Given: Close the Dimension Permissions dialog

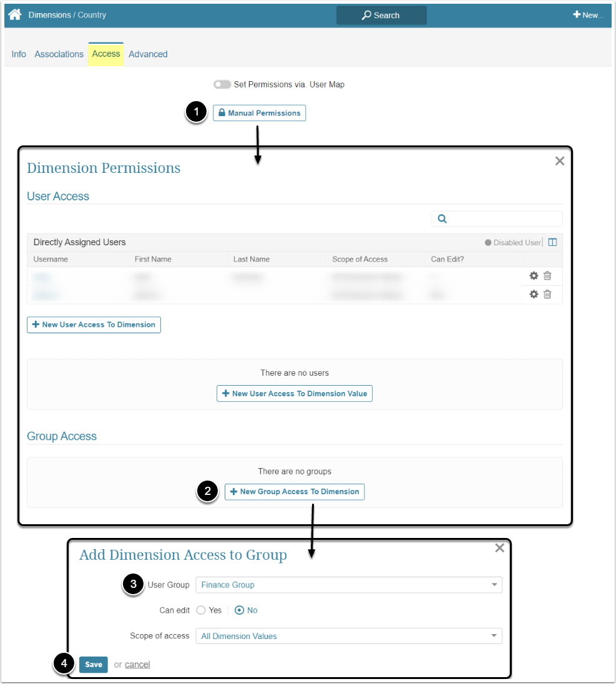Looking at the screenshot, I should pyautogui.click(x=560, y=161).
